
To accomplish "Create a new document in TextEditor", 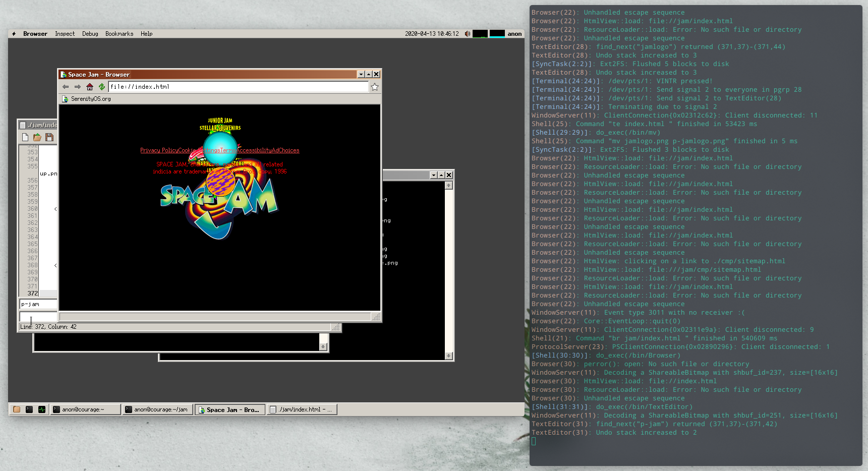I will click(25, 137).
